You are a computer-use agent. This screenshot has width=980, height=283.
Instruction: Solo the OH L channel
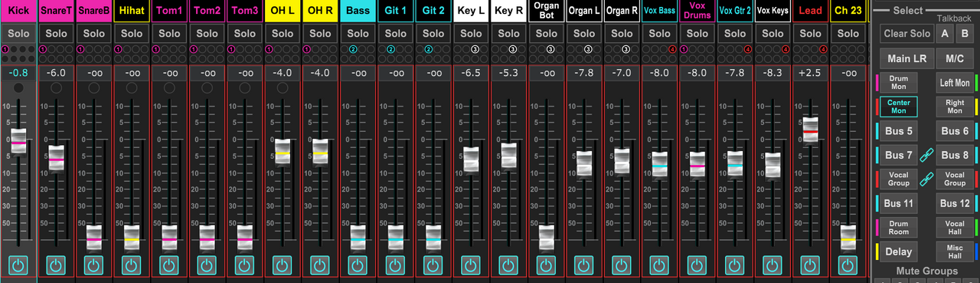pyautogui.click(x=283, y=34)
